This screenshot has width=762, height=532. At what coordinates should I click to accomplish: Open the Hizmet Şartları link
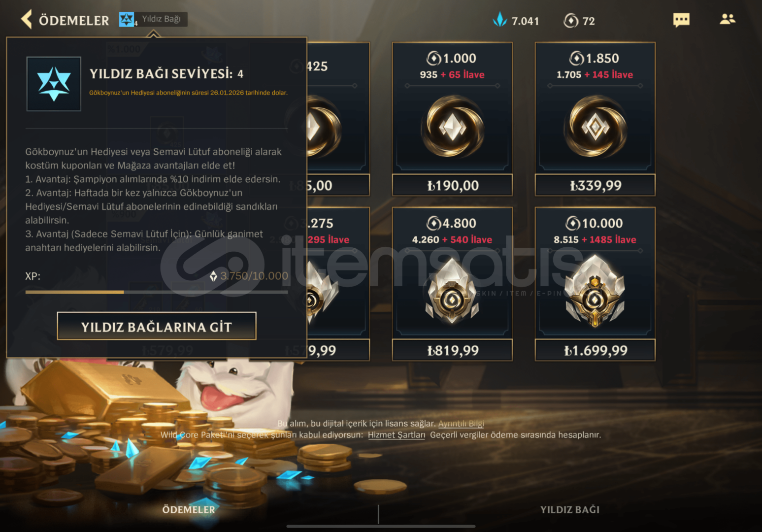click(397, 435)
